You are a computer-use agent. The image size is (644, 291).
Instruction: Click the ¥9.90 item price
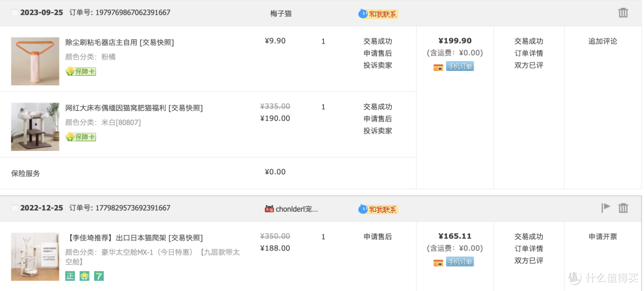point(275,41)
